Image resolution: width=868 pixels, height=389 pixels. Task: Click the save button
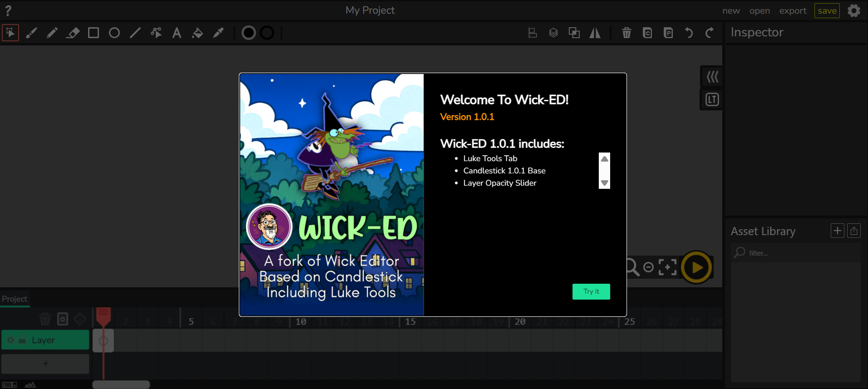[x=827, y=10]
